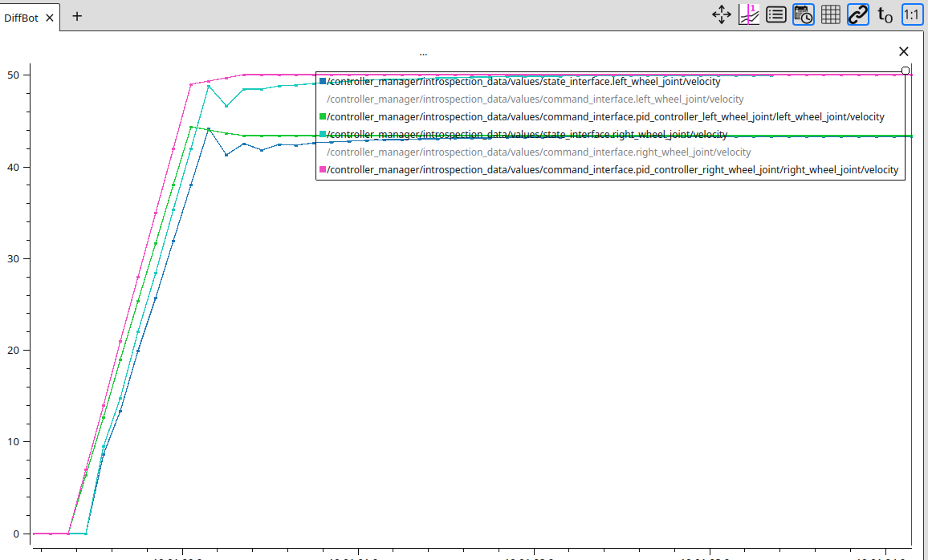This screenshot has height=560, width=928.
Task: Add a new tab with plus button
Action: (77, 16)
